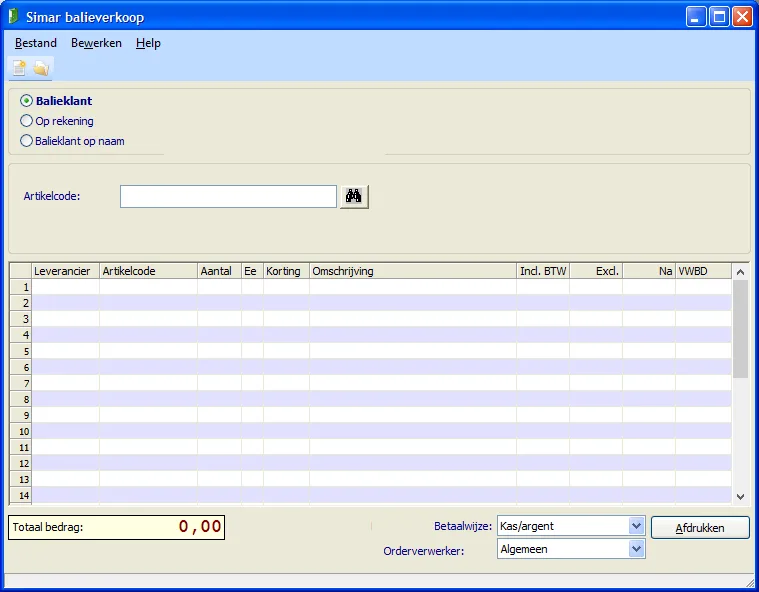Click the binoculars search icon beside Artikelcode
759x592 pixels.
click(x=354, y=197)
